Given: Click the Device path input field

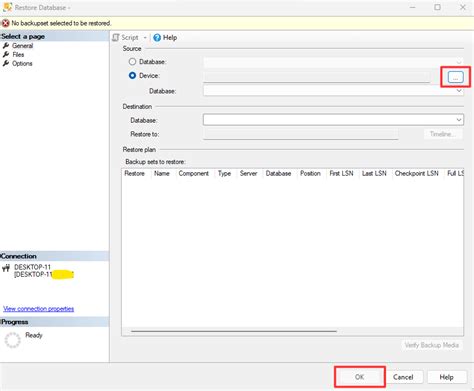Looking at the screenshot, I should pyautogui.click(x=317, y=77).
